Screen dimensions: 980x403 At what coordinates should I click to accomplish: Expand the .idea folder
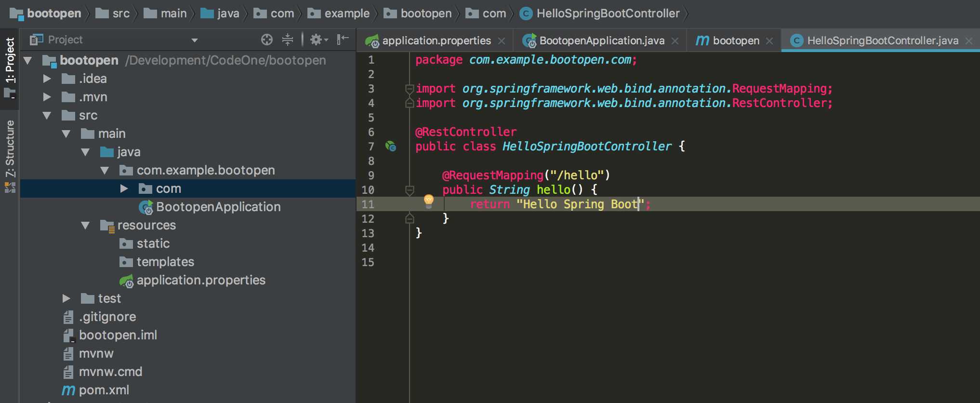(x=47, y=79)
